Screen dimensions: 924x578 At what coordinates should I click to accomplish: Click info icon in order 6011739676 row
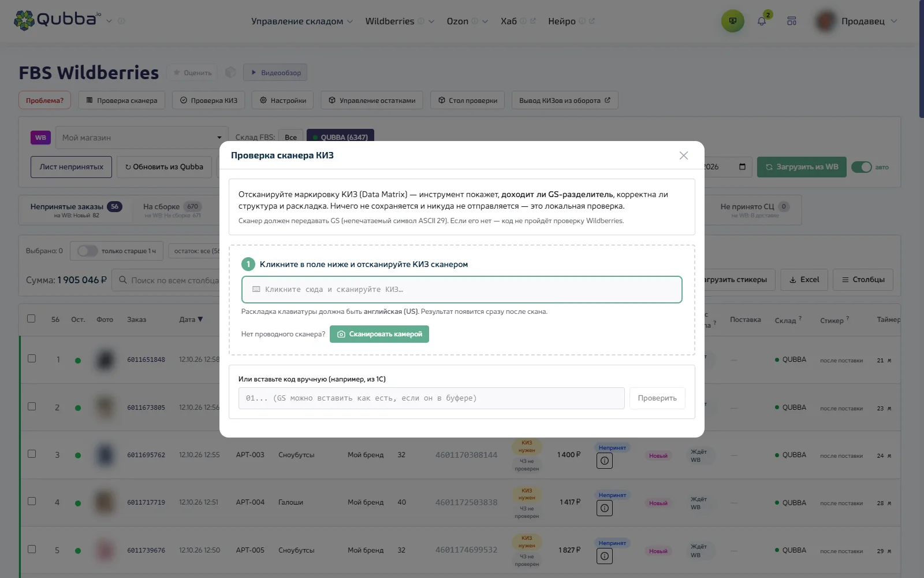click(x=605, y=556)
